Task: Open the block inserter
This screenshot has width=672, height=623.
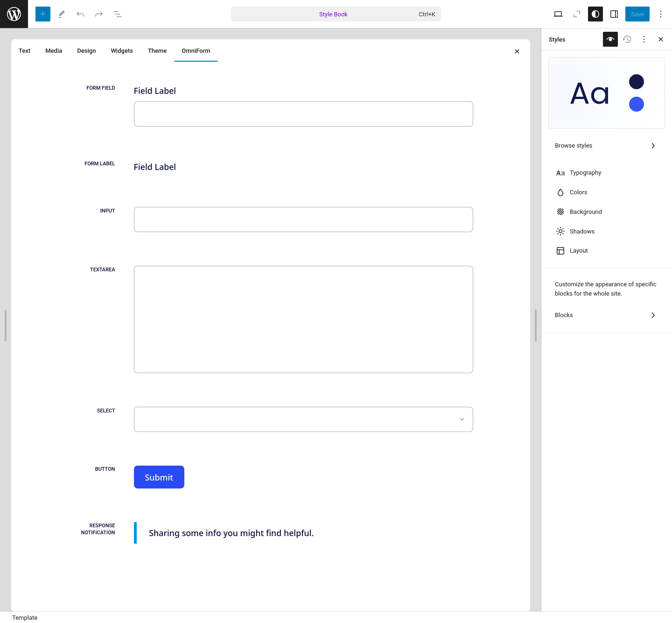Action: coord(42,14)
